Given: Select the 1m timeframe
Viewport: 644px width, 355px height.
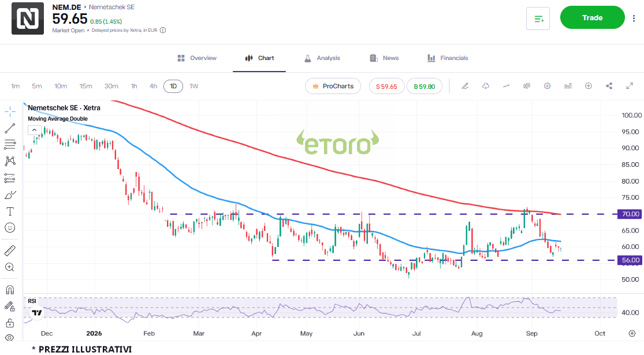Looking at the screenshot, I should point(15,86).
